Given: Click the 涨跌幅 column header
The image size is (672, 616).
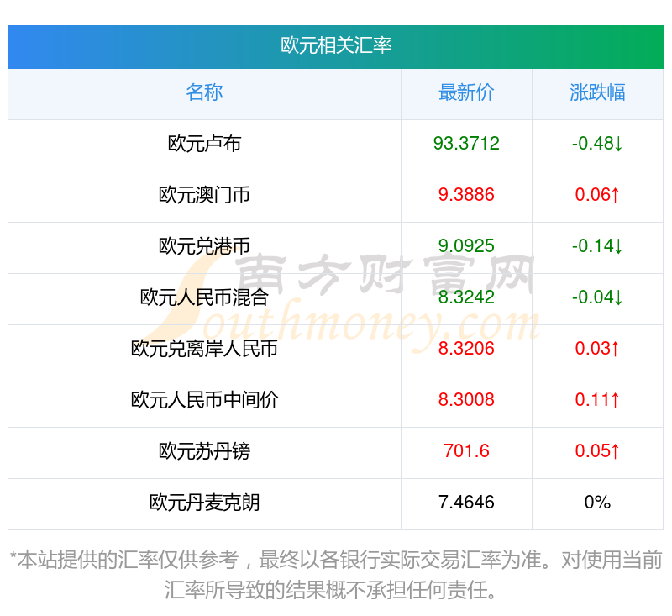Looking at the screenshot, I should click(597, 92).
